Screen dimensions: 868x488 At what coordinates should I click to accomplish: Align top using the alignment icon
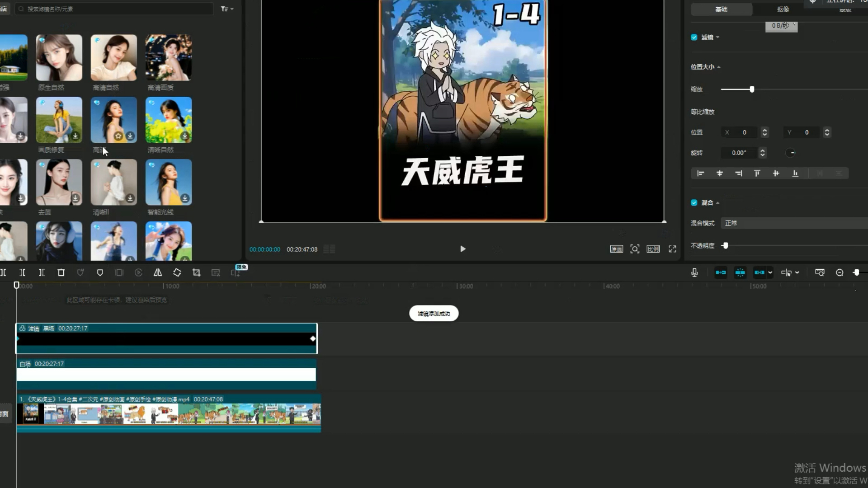pyautogui.click(x=757, y=174)
